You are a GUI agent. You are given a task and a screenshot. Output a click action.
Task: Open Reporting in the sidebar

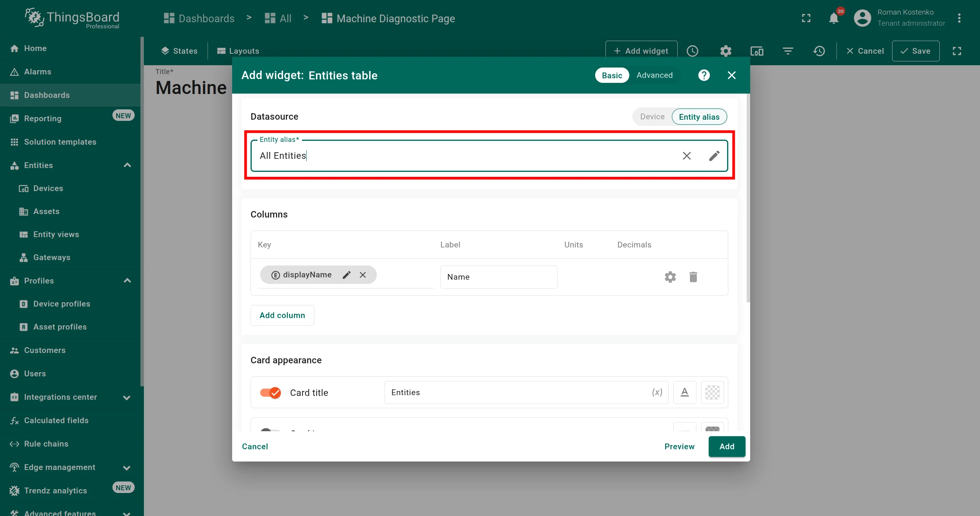click(71, 119)
